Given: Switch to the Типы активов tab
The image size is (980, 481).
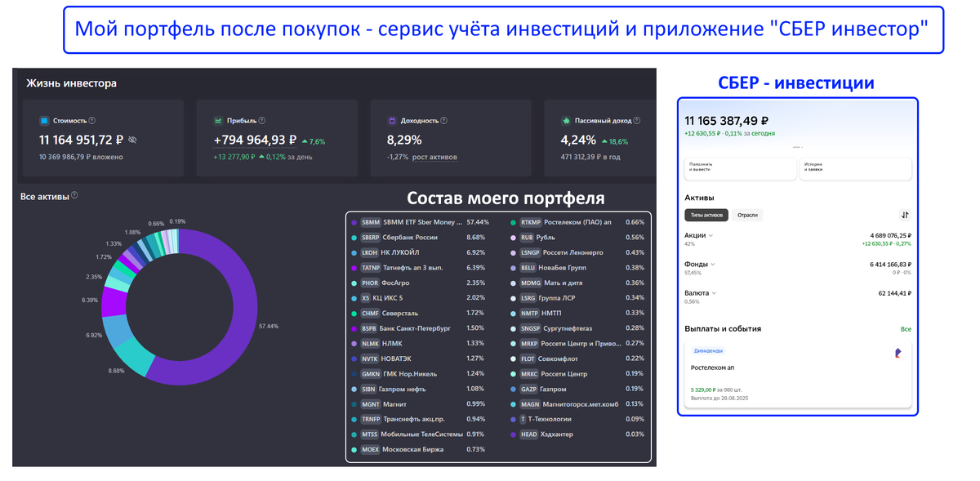Looking at the screenshot, I should click(x=706, y=216).
